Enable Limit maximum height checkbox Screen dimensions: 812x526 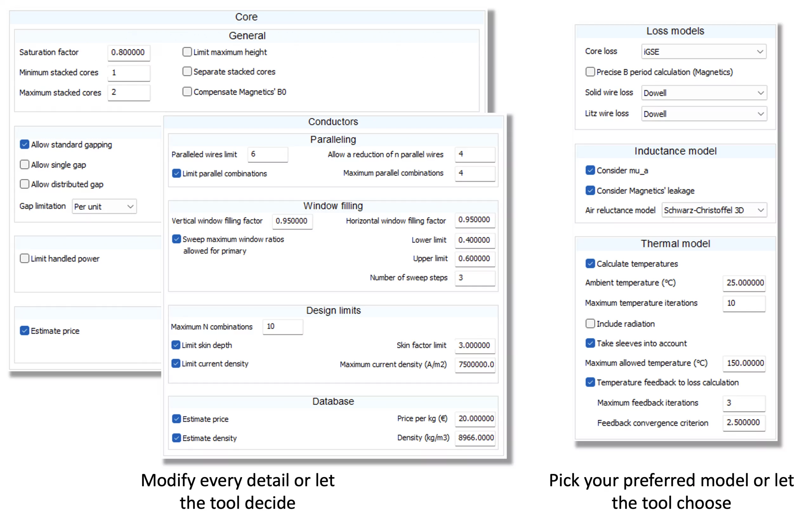pos(187,52)
